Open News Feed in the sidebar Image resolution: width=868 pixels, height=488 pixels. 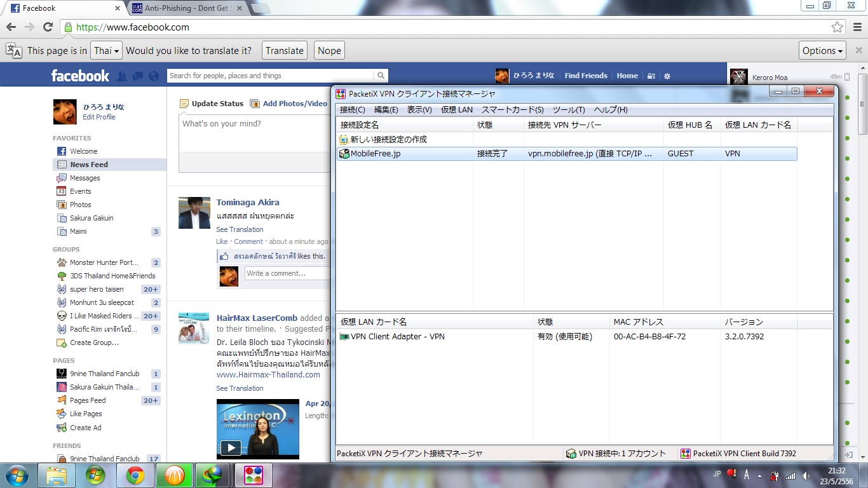(x=109, y=165)
